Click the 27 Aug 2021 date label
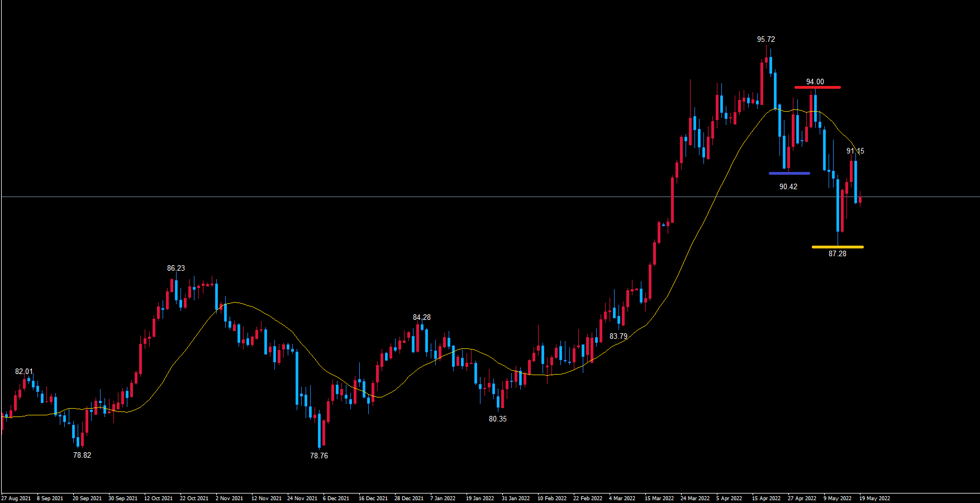 point(16,499)
